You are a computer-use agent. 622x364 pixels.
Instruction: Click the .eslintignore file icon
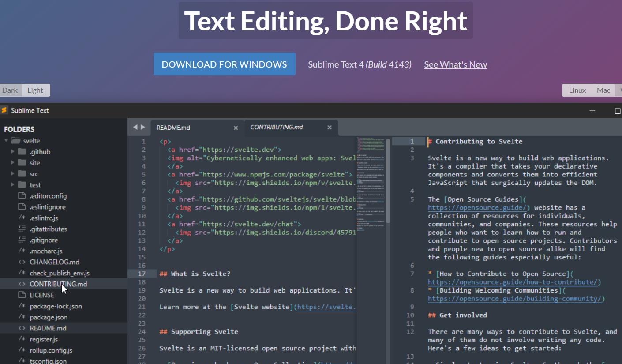tap(22, 207)
